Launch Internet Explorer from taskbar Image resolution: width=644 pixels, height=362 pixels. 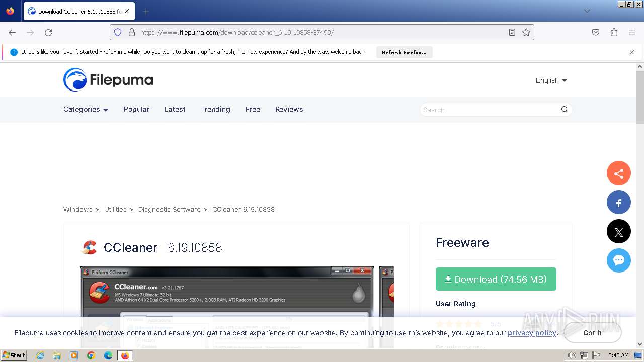[x=40, y=355]
